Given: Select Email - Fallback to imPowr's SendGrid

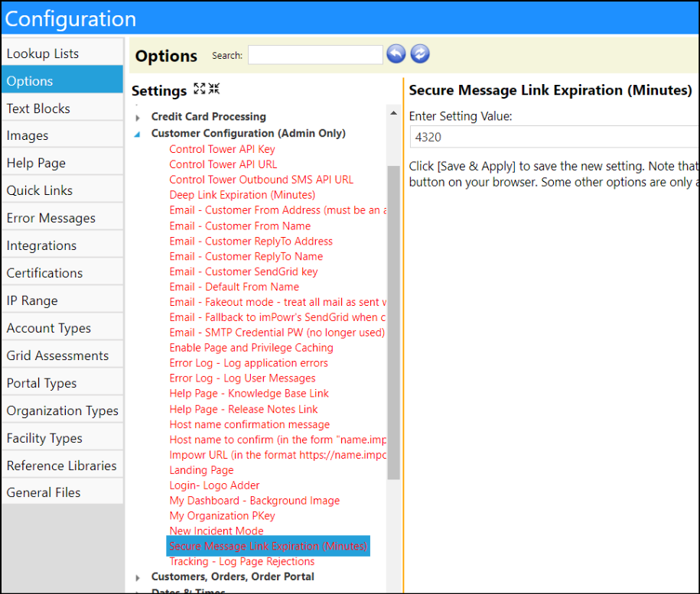Looking at the screenshot, I should (x=278, y=317).
